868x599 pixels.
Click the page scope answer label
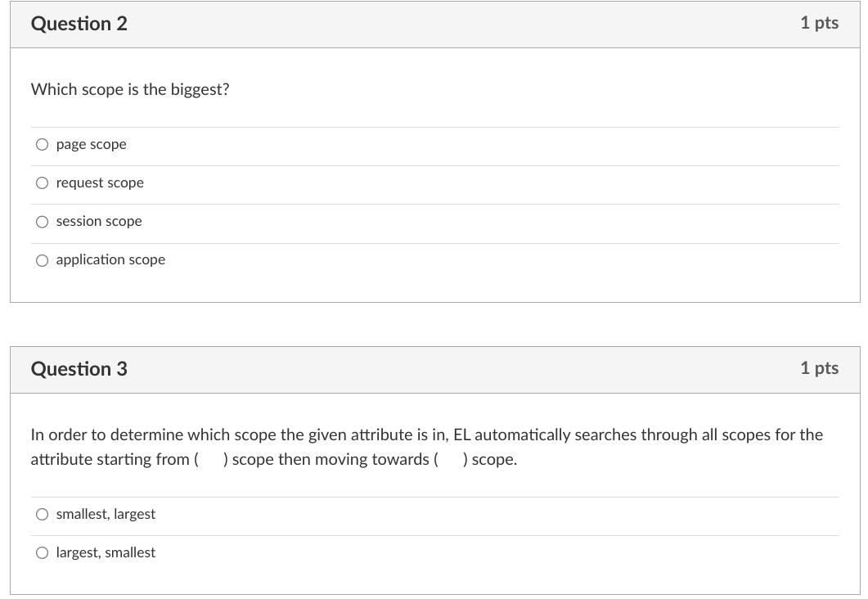pos(90,144)
